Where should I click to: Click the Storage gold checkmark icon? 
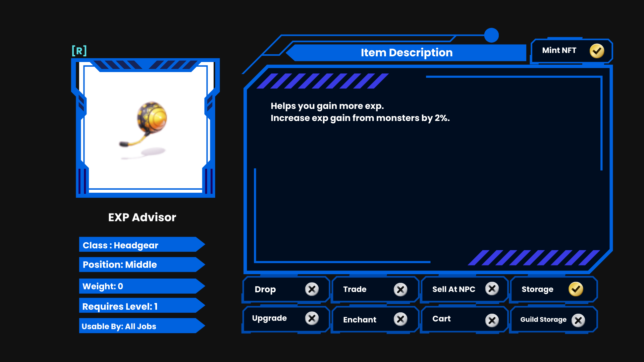click(x=576, y=289)
